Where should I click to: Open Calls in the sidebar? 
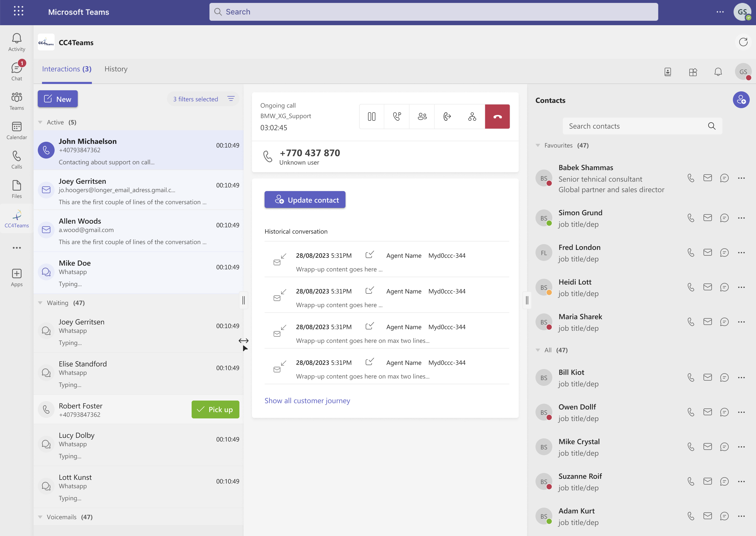tap(17, 160)
